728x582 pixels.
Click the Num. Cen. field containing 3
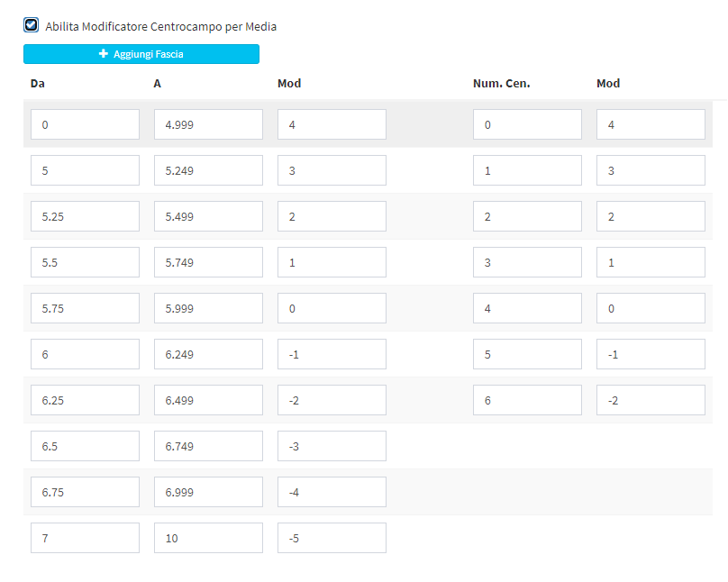click(x=527, y=262)
